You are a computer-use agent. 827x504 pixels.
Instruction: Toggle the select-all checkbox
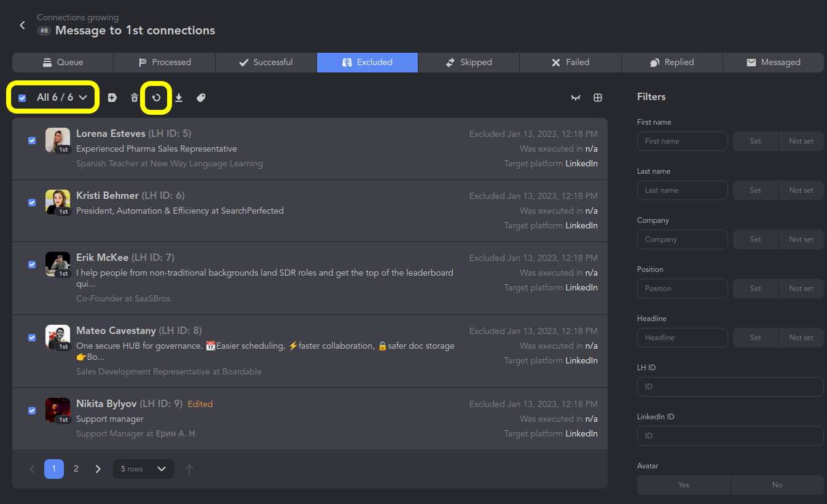click(x=22, y=98)
